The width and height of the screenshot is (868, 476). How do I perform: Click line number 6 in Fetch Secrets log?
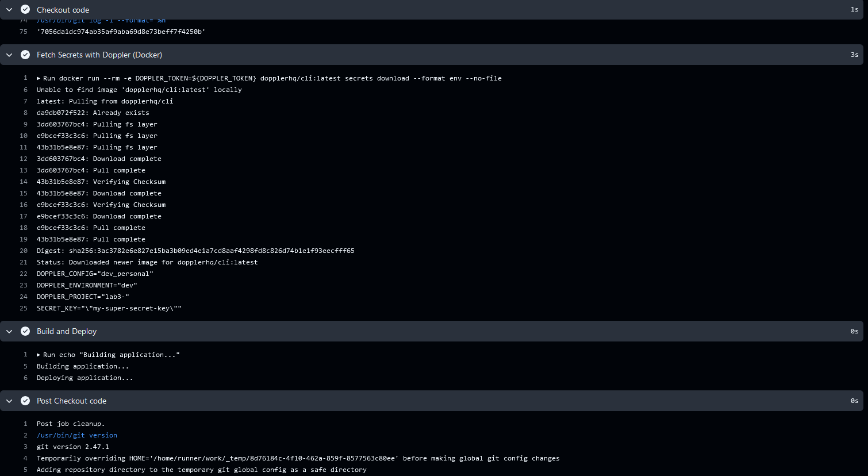25,90
